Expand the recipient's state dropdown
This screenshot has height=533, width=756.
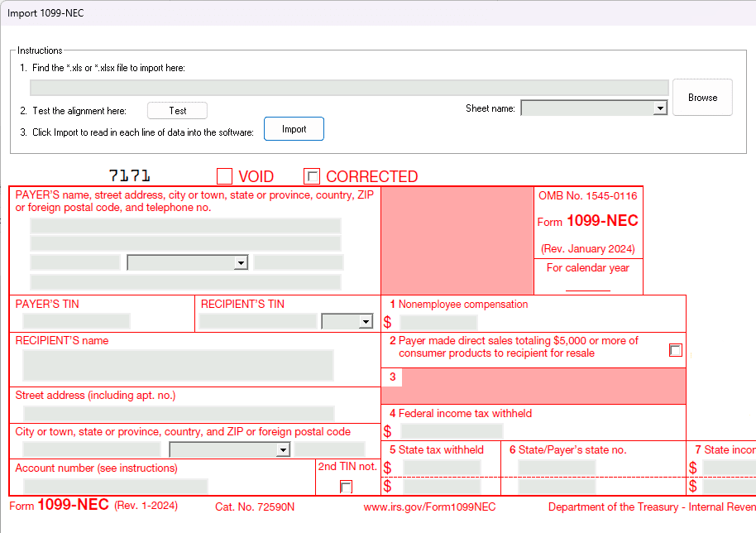point(229,449)
